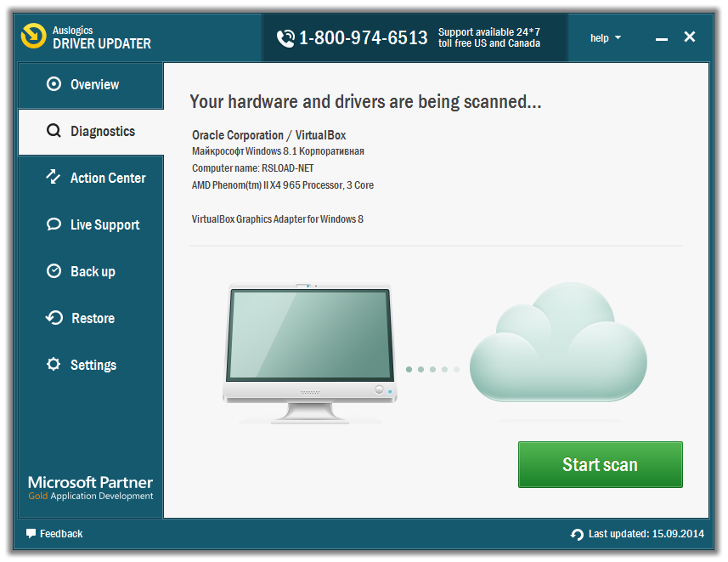Open the Overview eye icon

click(x=54, y=84)
